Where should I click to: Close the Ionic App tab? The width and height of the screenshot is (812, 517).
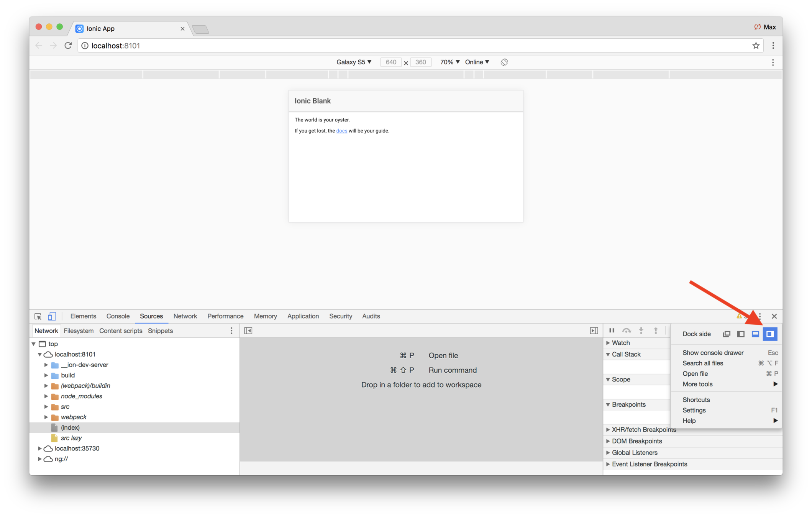[182, 29]
